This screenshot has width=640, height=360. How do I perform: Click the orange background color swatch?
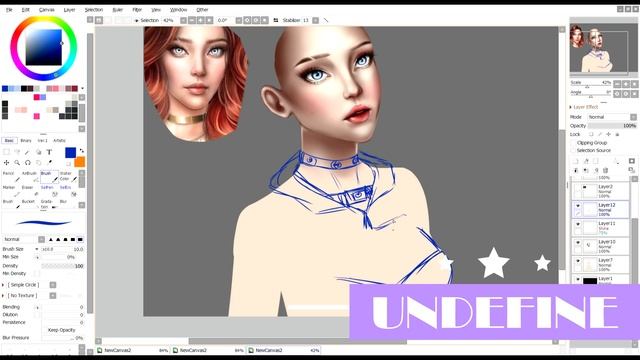click(80, 162)
